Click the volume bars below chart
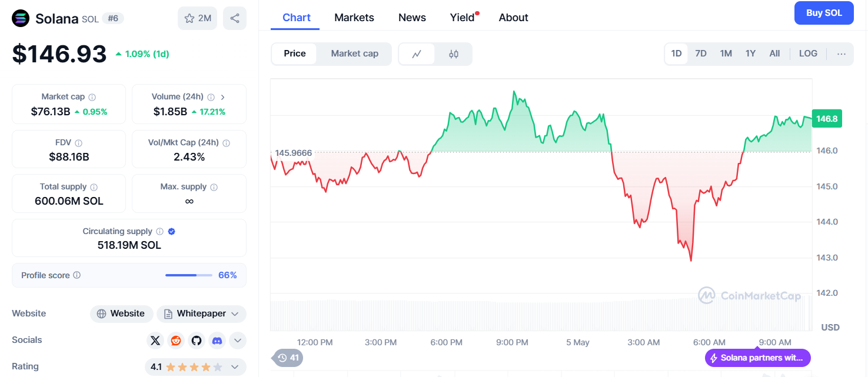The image size is (868, 377). pyautogui.click(x=541, y=315)
